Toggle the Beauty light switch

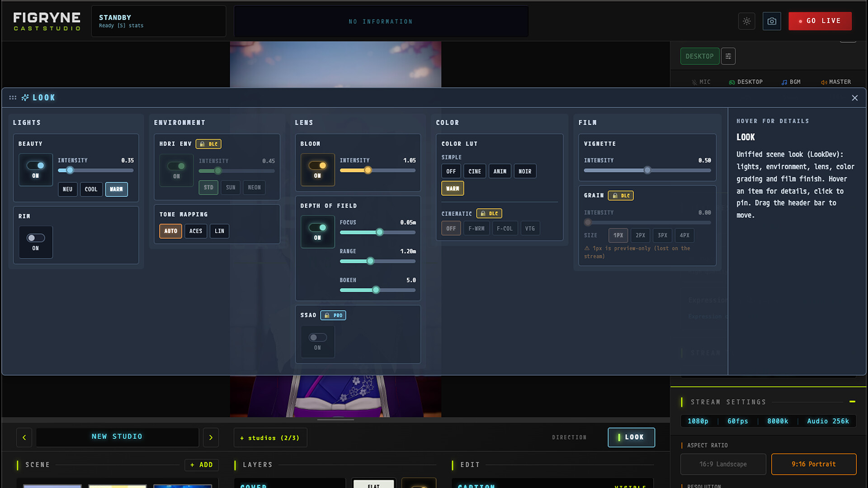coord(36,165)
